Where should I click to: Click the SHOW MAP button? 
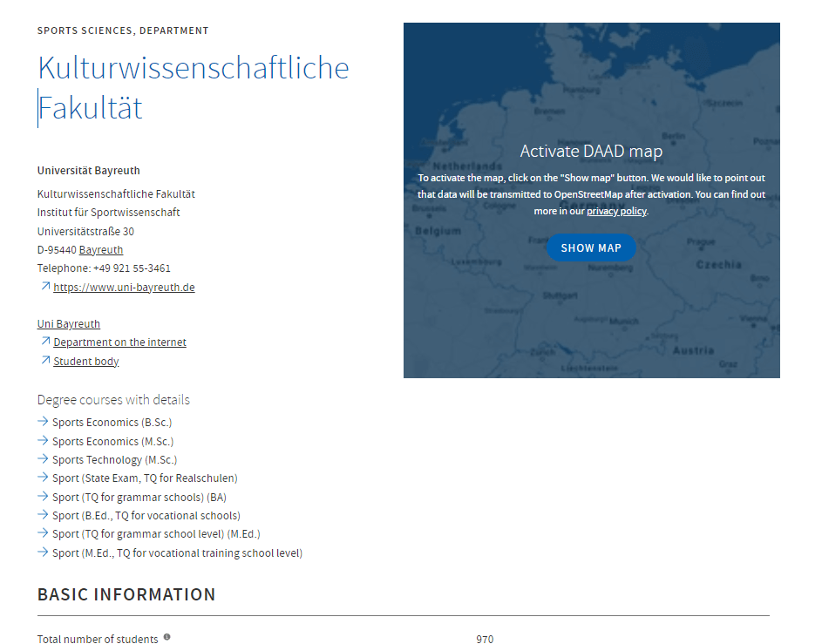click(x=591, y=247)
